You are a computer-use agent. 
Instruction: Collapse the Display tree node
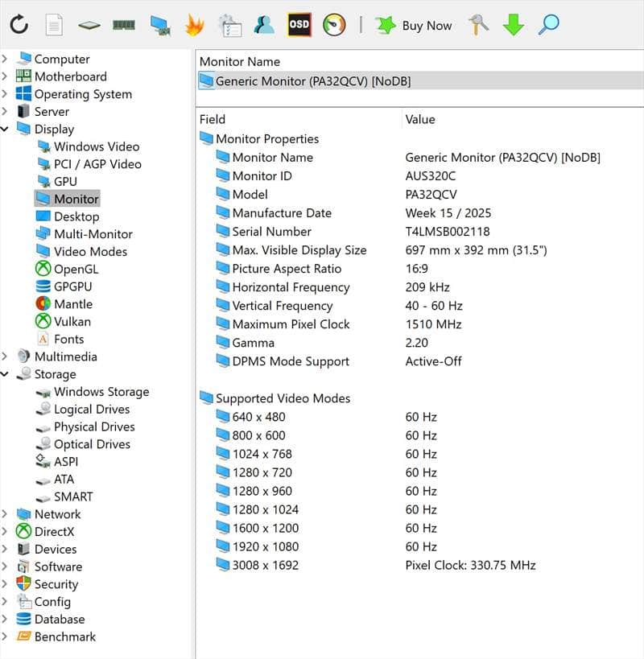pyautogui.click(x=6, y=129)
